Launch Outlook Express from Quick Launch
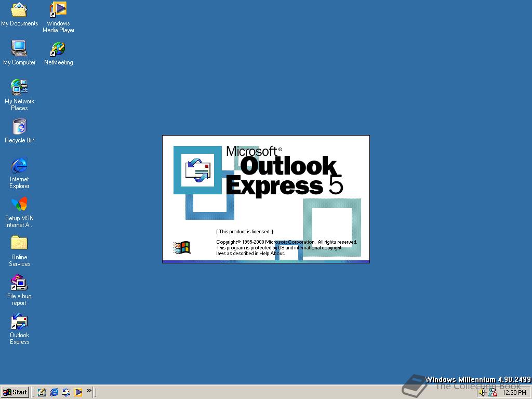 pos(66,392)
